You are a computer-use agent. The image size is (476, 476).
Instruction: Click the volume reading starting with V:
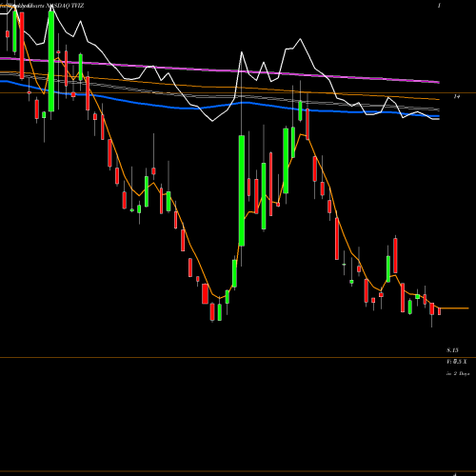point(457,362)
